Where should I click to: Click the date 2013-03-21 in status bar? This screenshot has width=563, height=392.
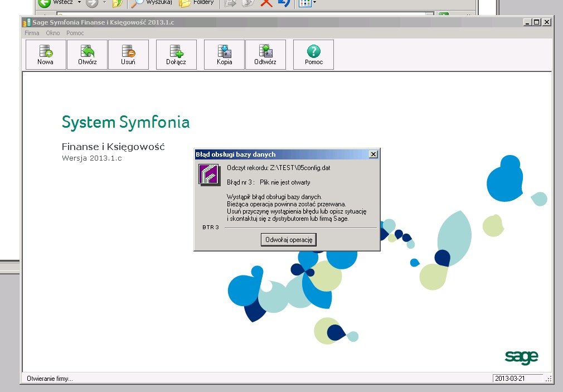tap(510, 379)
